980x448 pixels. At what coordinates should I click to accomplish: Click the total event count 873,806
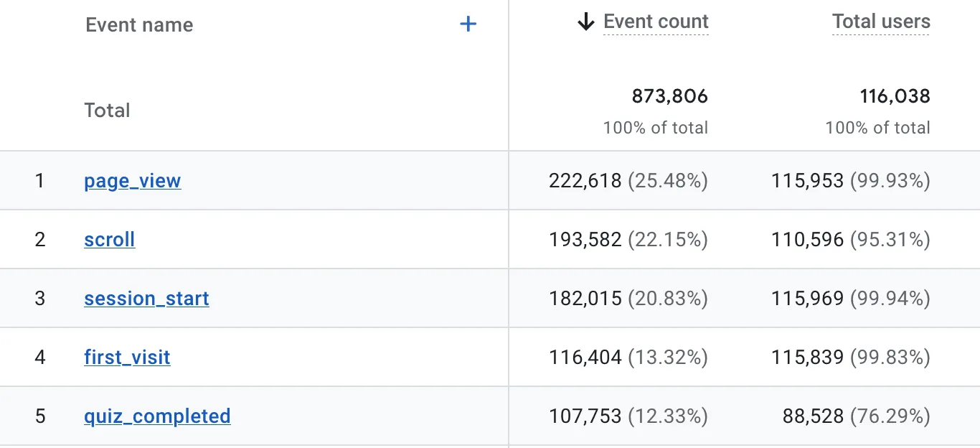tap(669, 96)
